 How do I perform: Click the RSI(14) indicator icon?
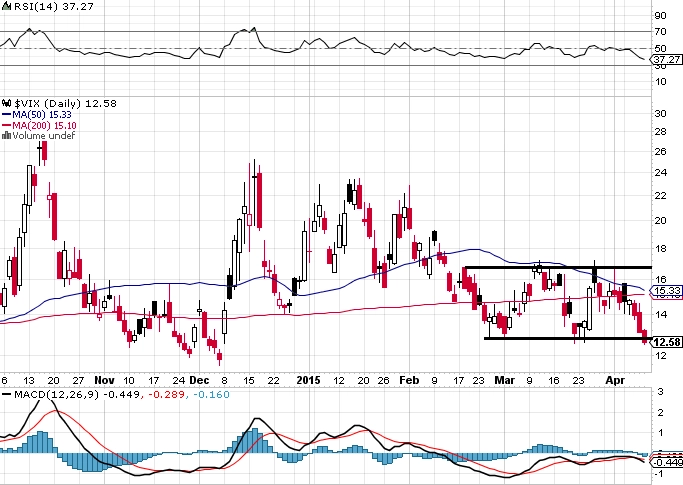click(x=6, y=7)
